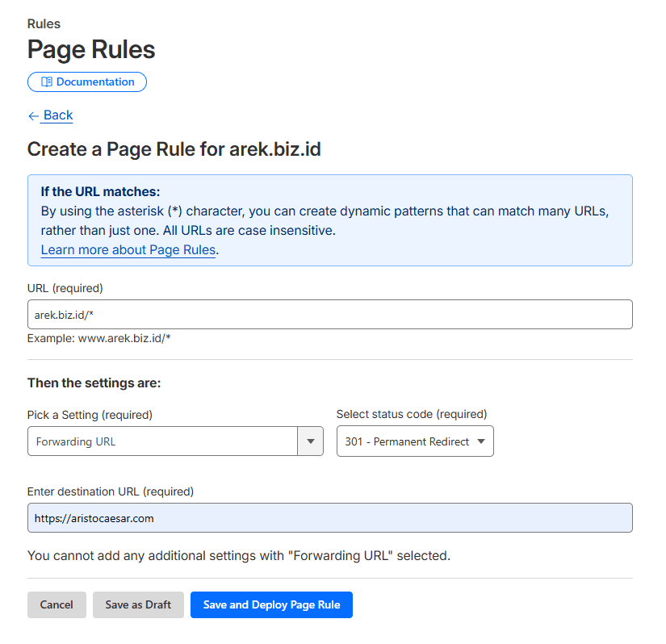The image size is (666, 644).
Task: Click Save and Deploy Page Rule
Action: [271, 604]
